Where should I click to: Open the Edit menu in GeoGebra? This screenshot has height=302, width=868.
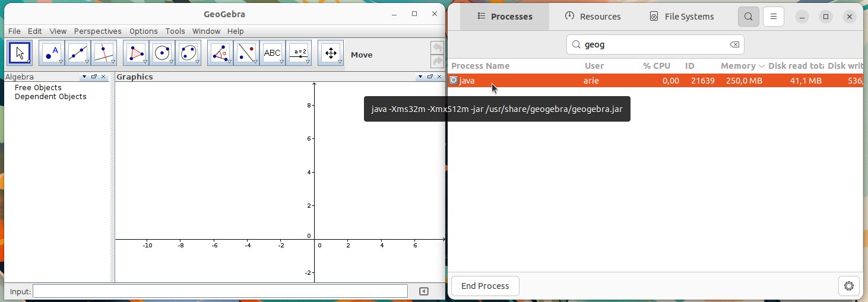click(34, 31)
